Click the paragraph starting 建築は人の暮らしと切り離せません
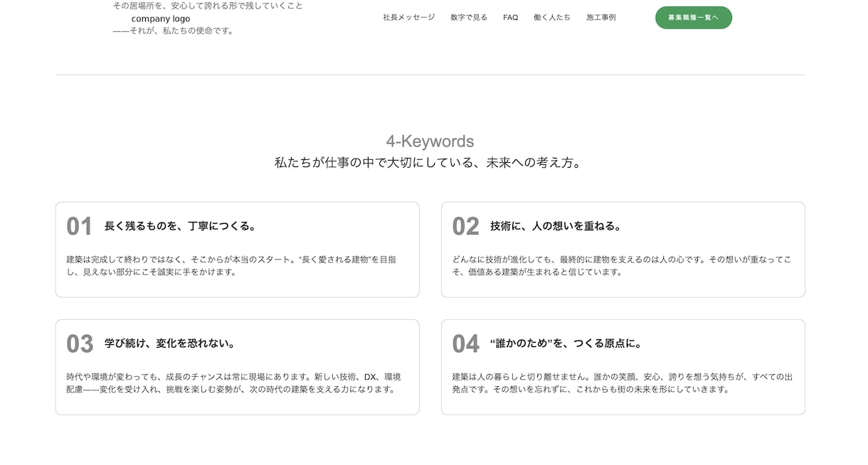Viewport: 868px width, 465px height. point(622,383)
